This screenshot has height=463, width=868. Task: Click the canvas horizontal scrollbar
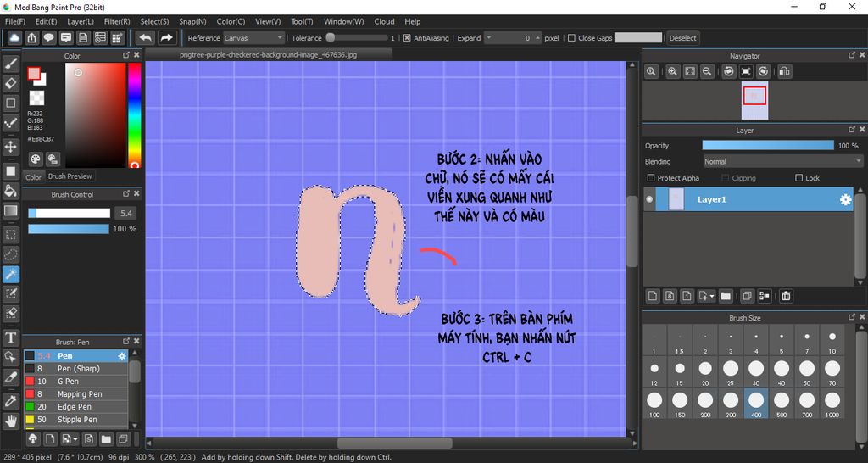tap(394, 443)
